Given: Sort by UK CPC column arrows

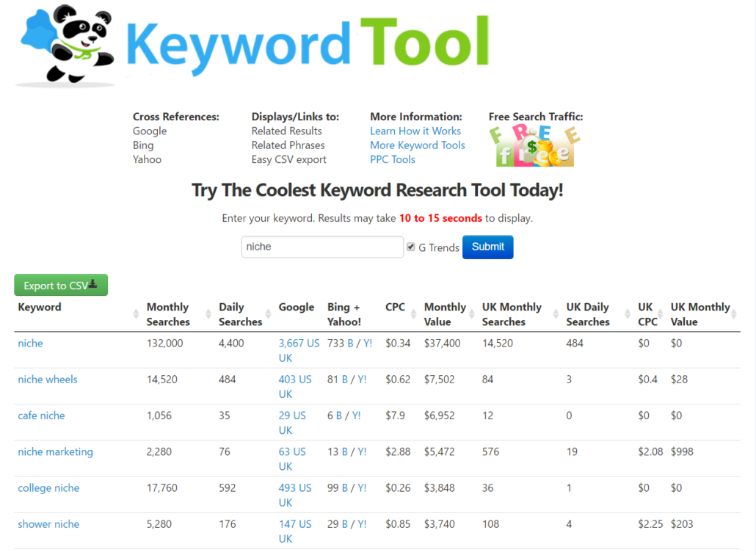Looking at the screenshot, I should point(660,314).
